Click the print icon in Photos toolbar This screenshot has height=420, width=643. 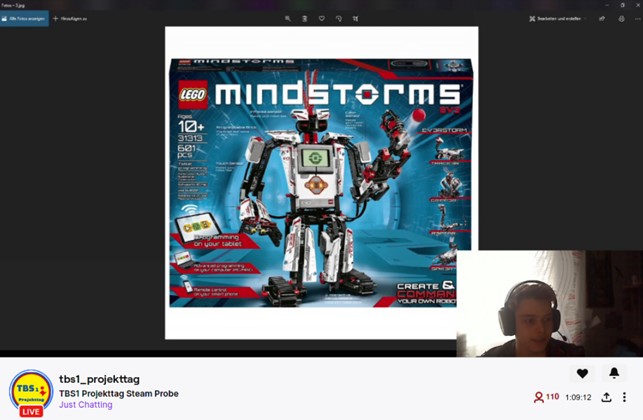[622, 18]
